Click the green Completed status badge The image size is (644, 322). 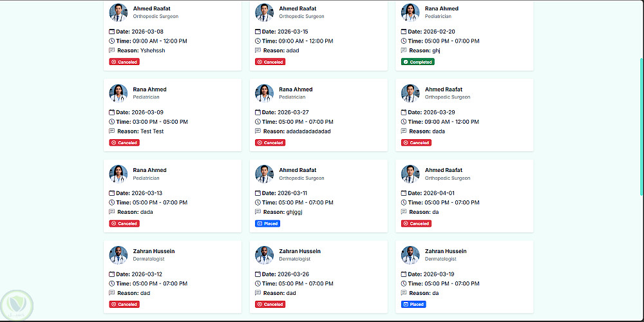[417, 62]
